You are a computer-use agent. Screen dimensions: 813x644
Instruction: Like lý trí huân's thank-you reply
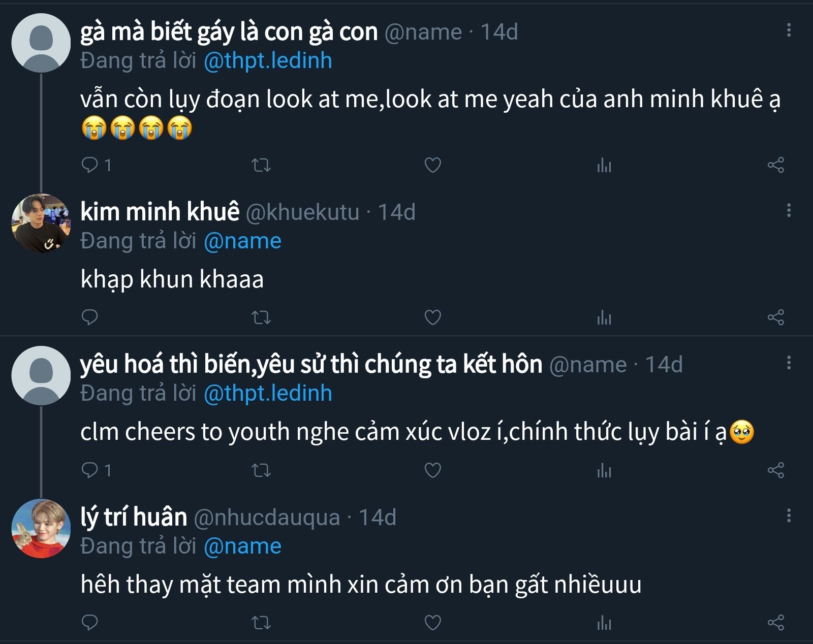click(432, 623)
